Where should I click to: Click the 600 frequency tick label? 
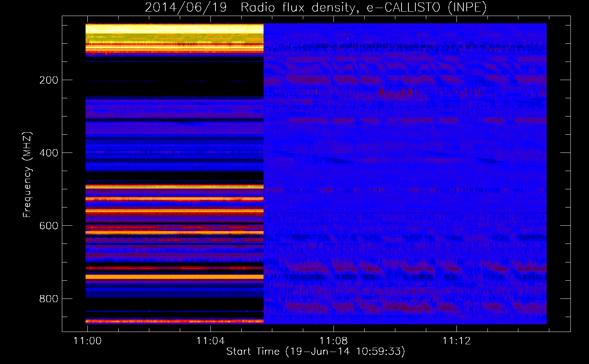click(x=49, y=226)
